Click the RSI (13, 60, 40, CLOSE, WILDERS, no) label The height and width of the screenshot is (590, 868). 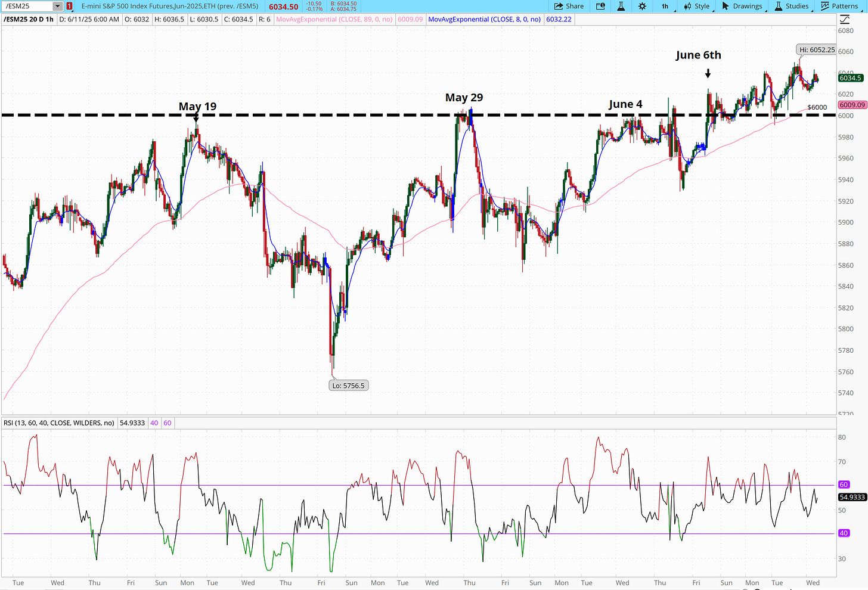(59, 423)
